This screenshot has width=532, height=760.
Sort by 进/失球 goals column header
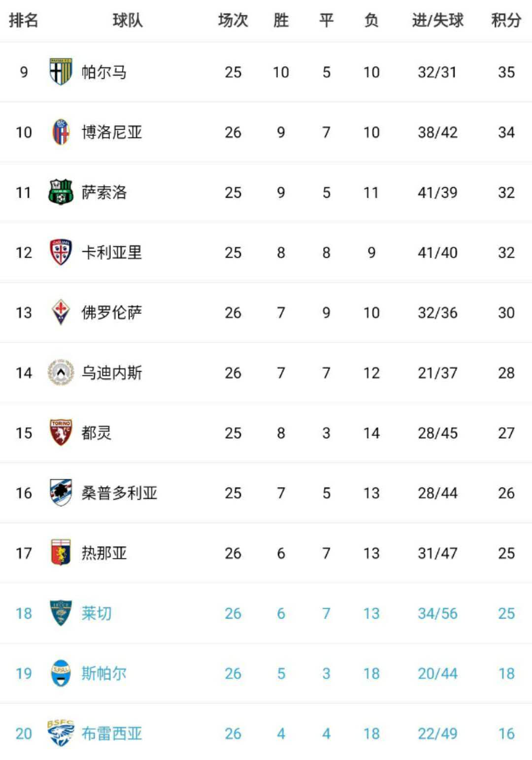(x=437, y=20)
